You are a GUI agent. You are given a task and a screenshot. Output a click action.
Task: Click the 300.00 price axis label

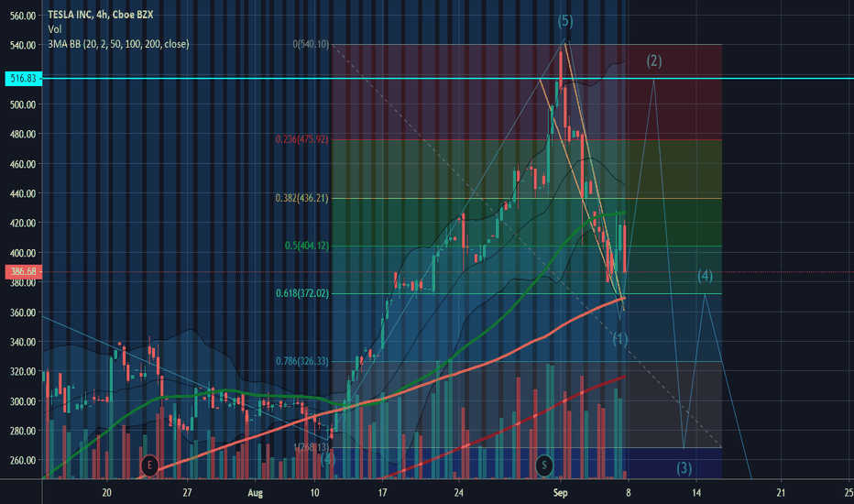tap(23, 401)
